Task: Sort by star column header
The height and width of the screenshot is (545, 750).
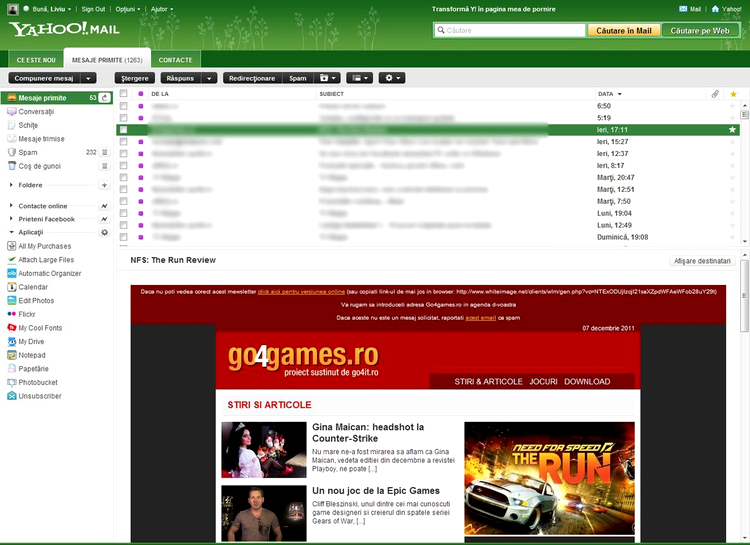Action: click(x=733, y=94)
